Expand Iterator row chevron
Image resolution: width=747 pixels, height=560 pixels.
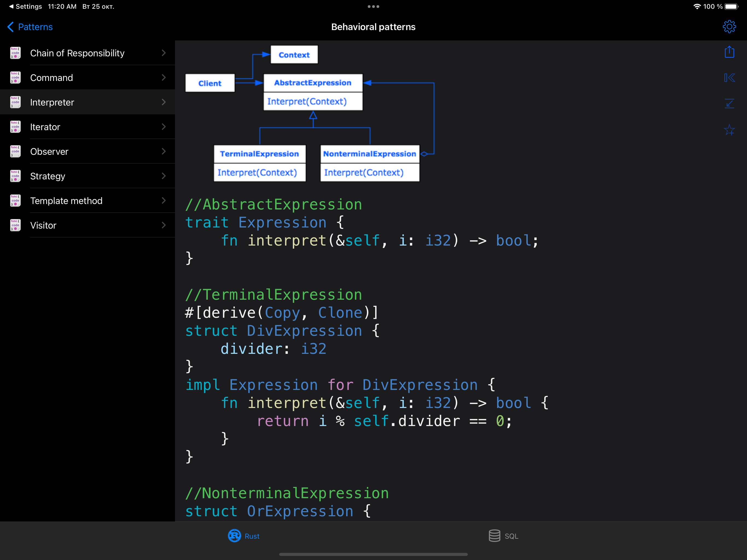pyautogui.click(x=164, y=127)
